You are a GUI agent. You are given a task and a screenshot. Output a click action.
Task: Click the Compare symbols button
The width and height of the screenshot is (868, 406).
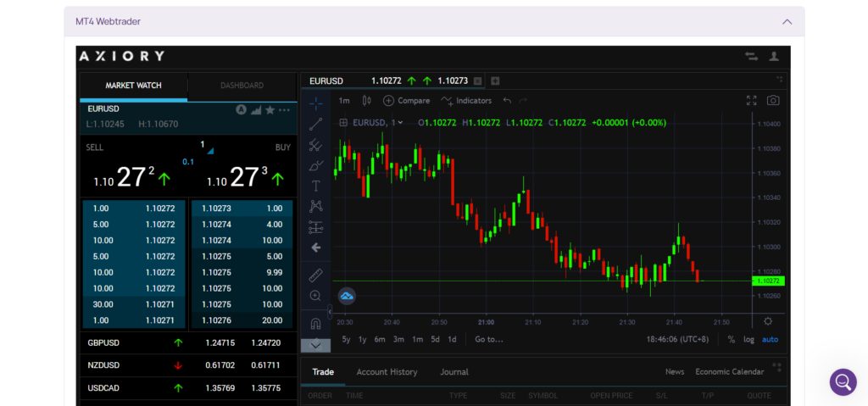pyautogui.click(x=406, y=101)
